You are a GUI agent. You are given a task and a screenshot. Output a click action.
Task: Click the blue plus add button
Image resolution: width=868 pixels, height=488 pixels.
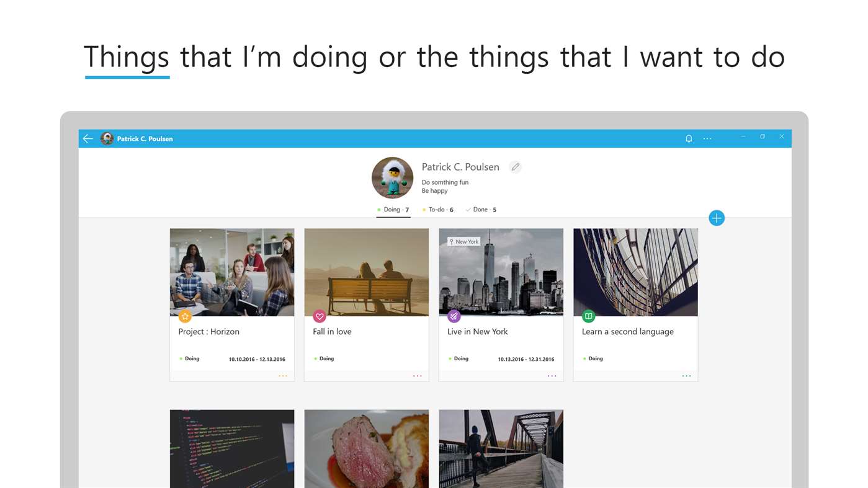coord(717,218)
